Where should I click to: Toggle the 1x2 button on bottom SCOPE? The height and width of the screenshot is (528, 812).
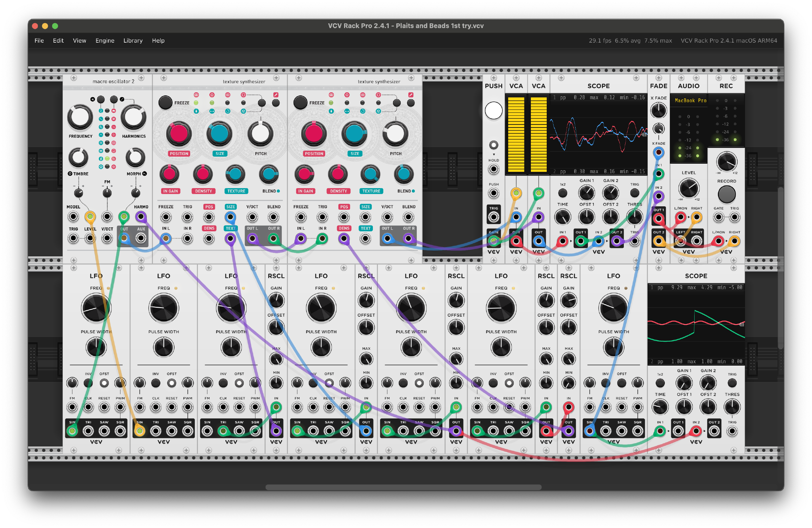[x=660, y=383]
